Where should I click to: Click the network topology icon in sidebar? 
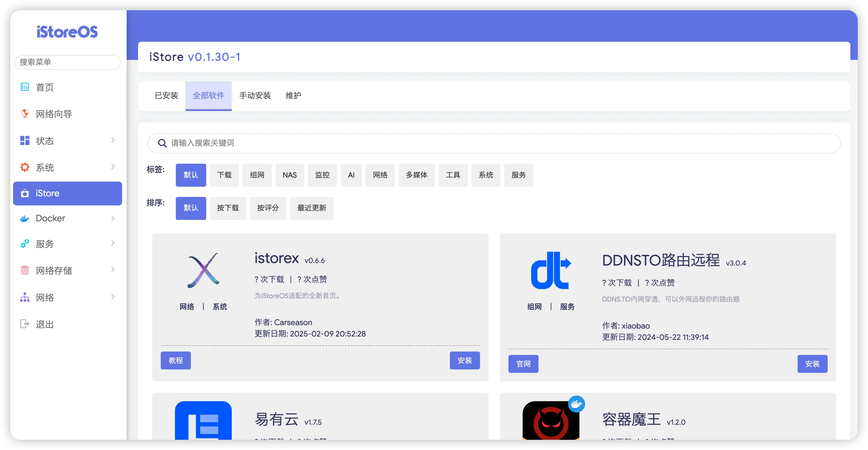pyautogui.click(x=25, y=297)
